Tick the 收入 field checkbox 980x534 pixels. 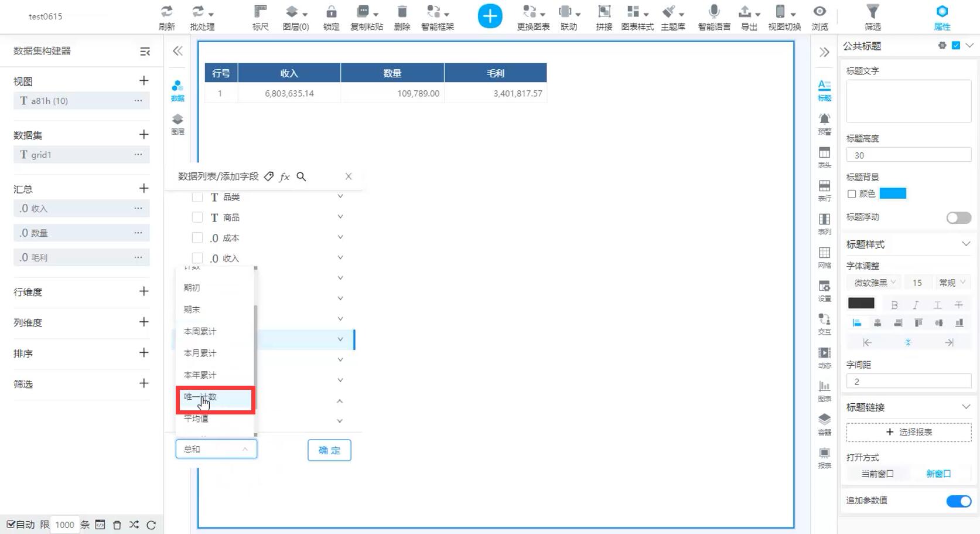pyautogui.click(x=197, y=259)
